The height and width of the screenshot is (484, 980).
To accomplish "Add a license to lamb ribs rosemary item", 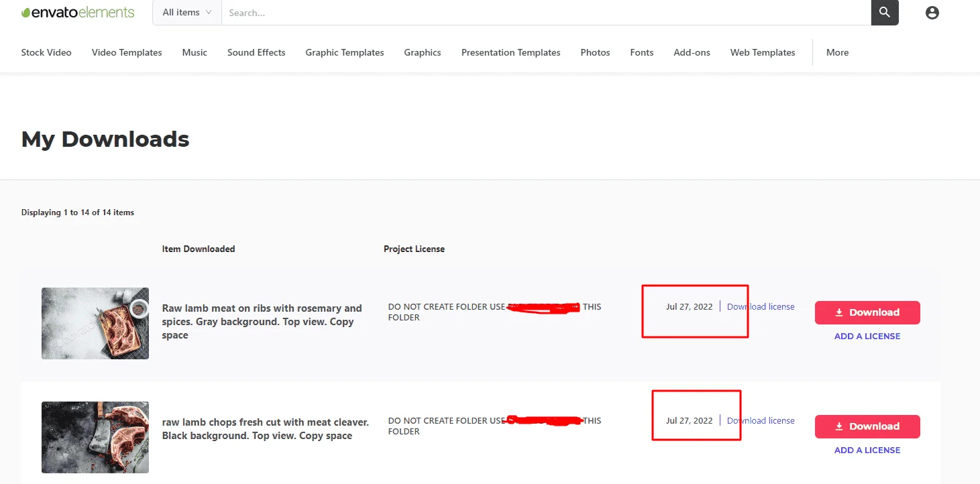I will point(867,337).
